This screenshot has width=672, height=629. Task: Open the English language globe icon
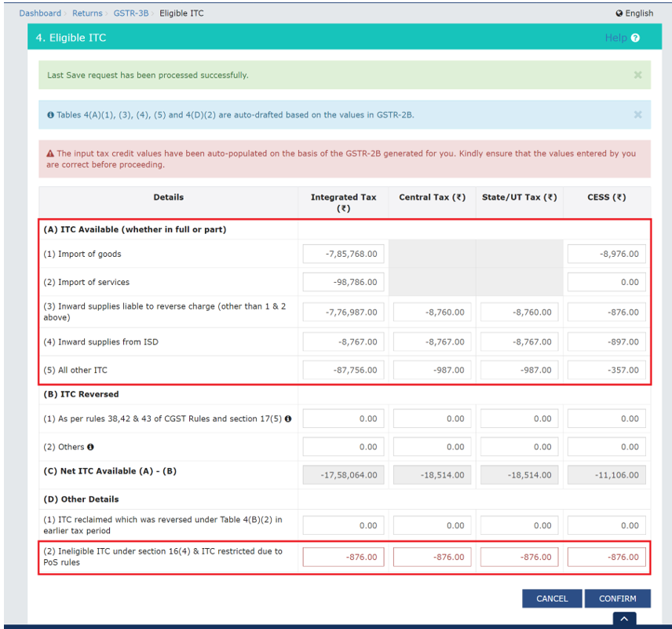point(621,13)
